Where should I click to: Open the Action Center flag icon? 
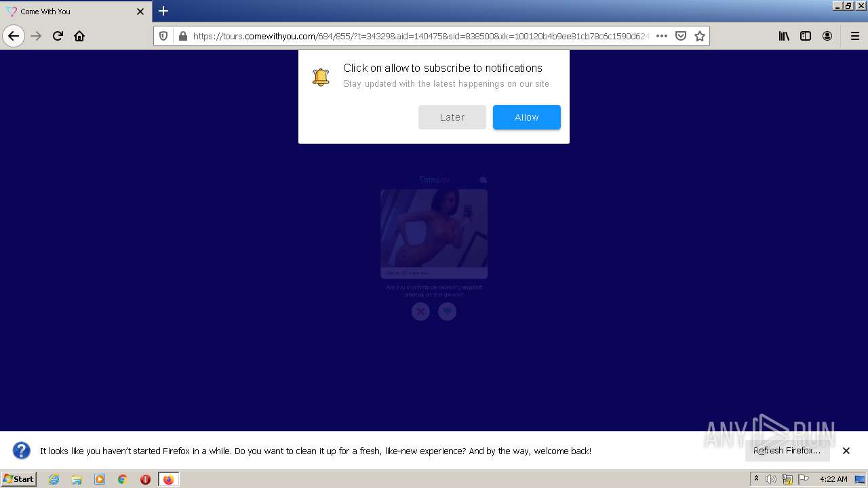pos(804,479)
